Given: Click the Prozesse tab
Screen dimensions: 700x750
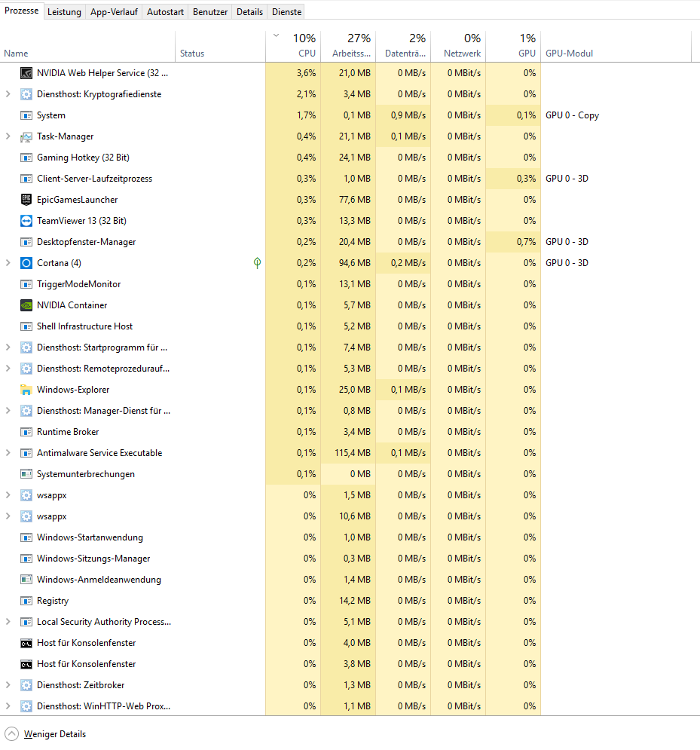Looking at the screenshot, I should pos(22,11).
